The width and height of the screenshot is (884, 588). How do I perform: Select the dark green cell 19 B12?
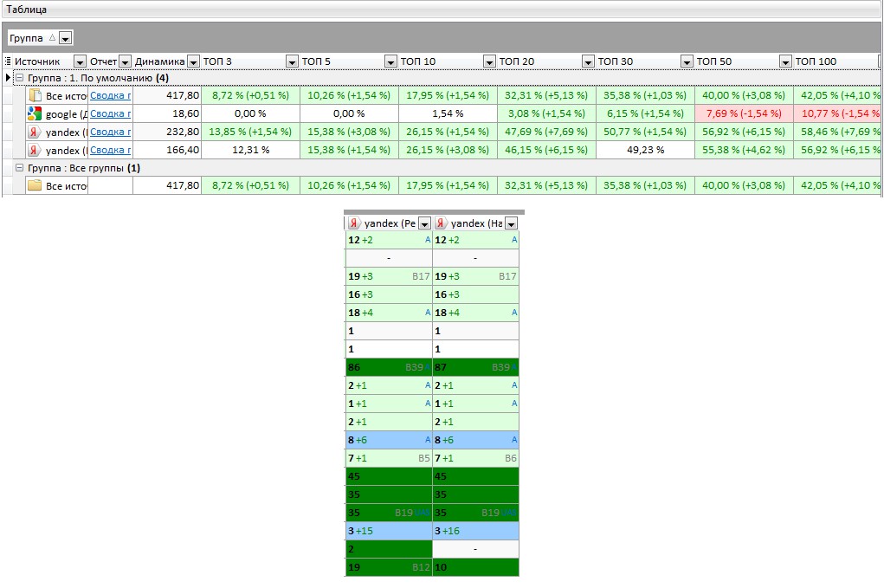(x=389, y=567)
